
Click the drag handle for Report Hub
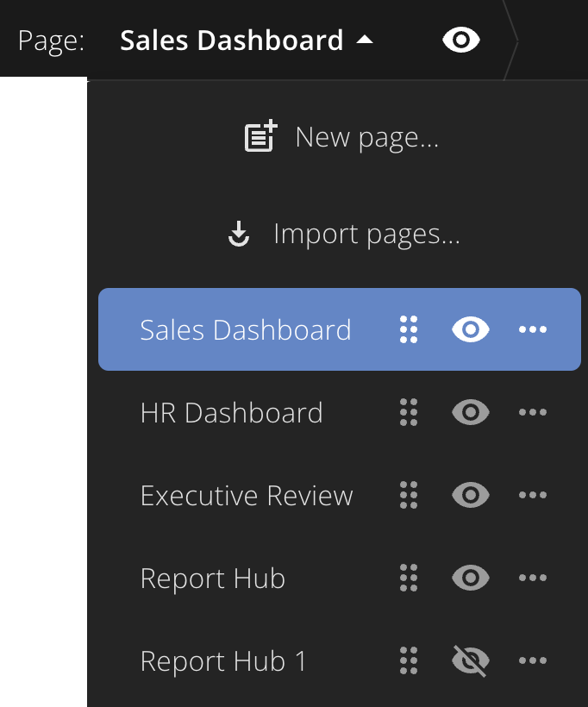click(x=409, y=578)
